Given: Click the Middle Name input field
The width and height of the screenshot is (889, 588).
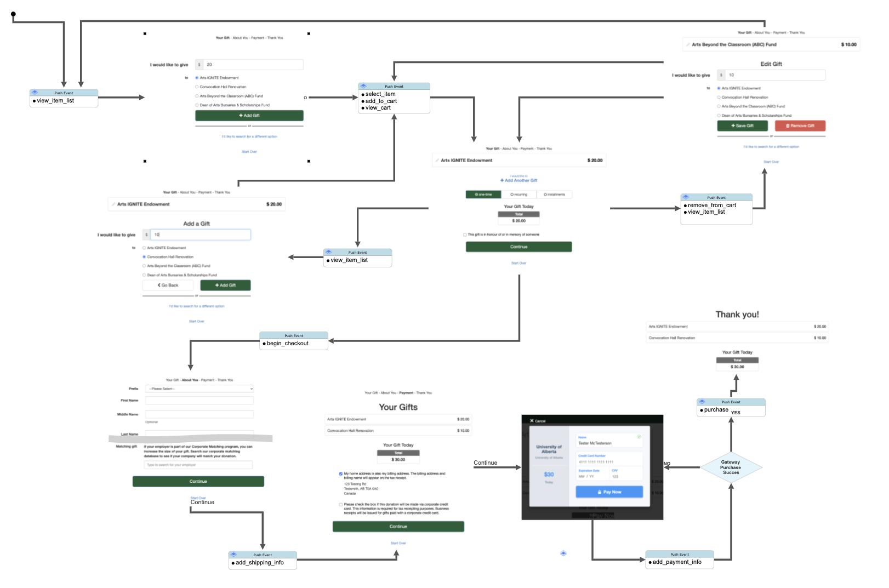Looking at the screenshot, I should pos(199,414).
